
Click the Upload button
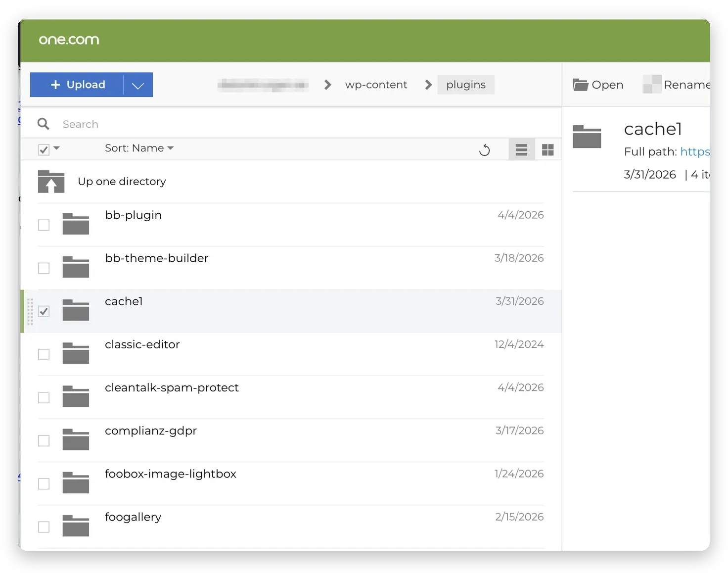(x=77, y=85)
